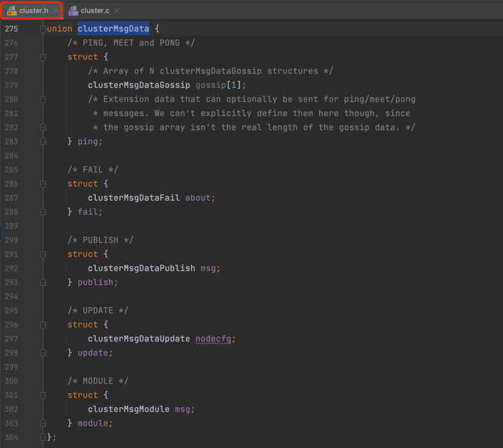
Task: Click fold end marker at line 293 publish
Action: click(43, 283)
